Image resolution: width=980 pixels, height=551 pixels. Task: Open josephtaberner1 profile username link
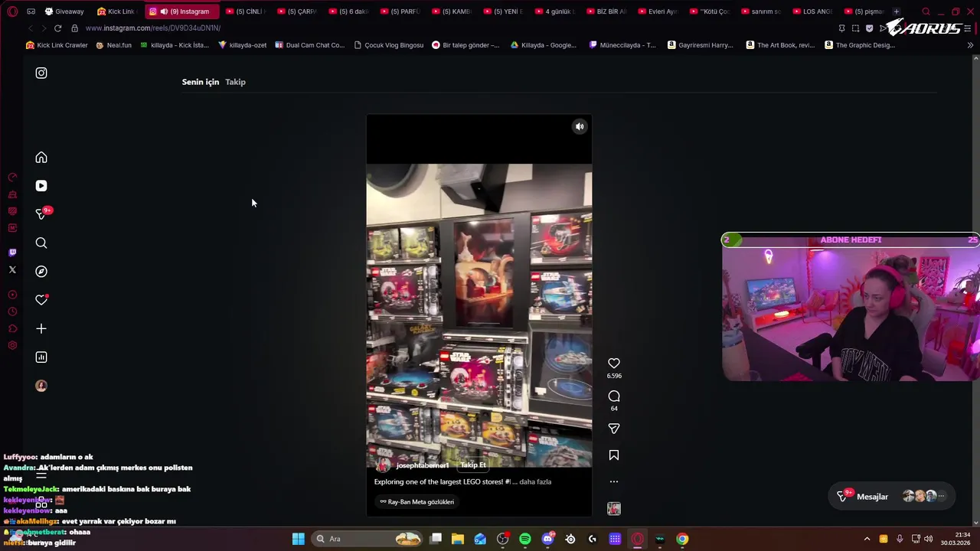423,465
